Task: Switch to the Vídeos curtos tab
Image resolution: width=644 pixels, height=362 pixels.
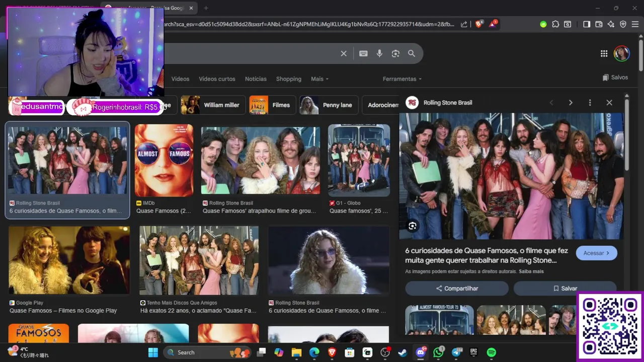Action: (x=217, y=79)
